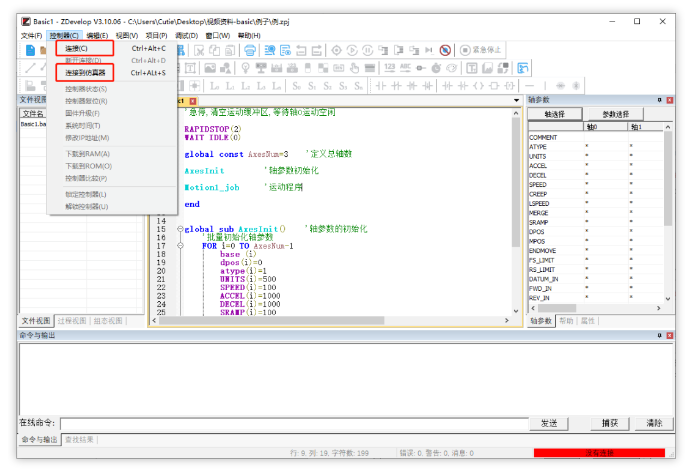Open the 调试(D) menu
This screenshot has width=690, height=470.
187,35
